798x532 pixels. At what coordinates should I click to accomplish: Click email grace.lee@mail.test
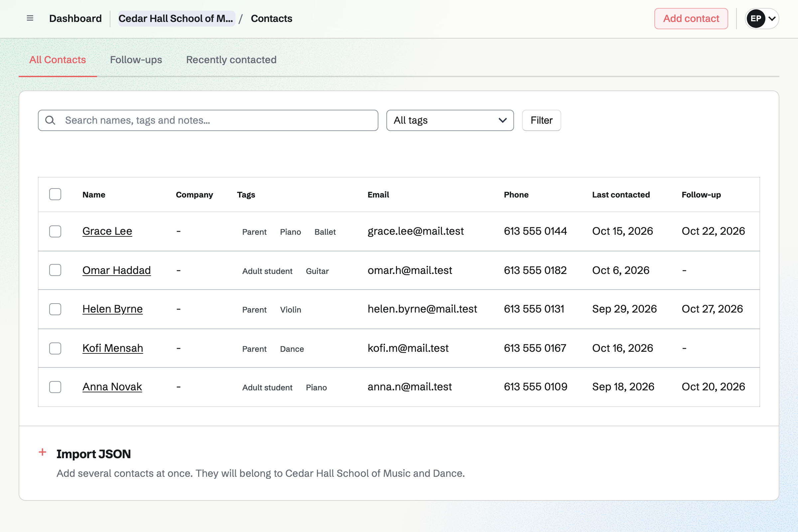416,231
